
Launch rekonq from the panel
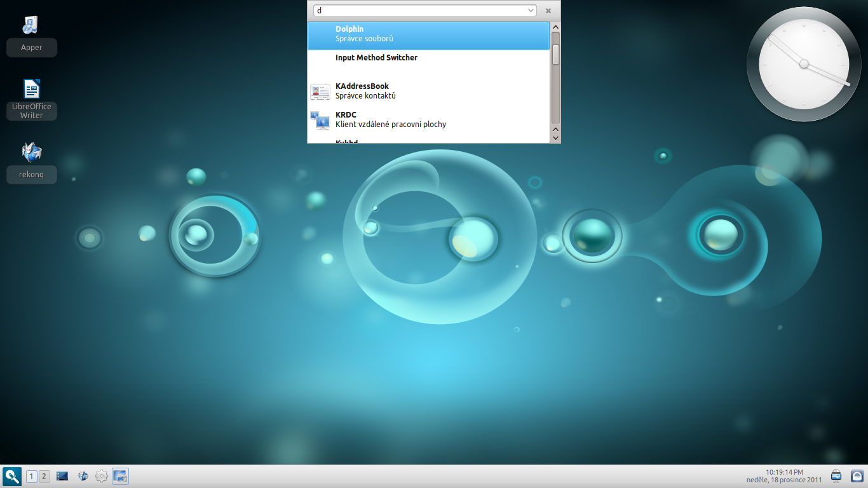pyautogui.click(x=83, y=476)
